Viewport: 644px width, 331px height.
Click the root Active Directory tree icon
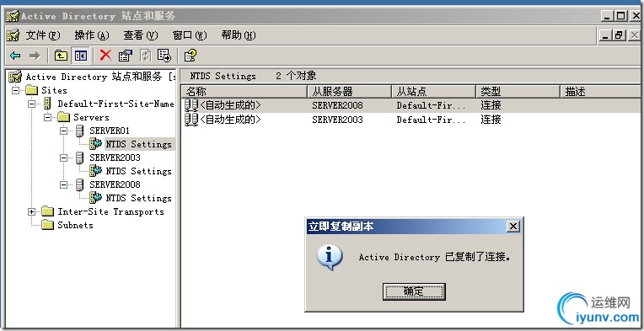click(x=15, y=77)
